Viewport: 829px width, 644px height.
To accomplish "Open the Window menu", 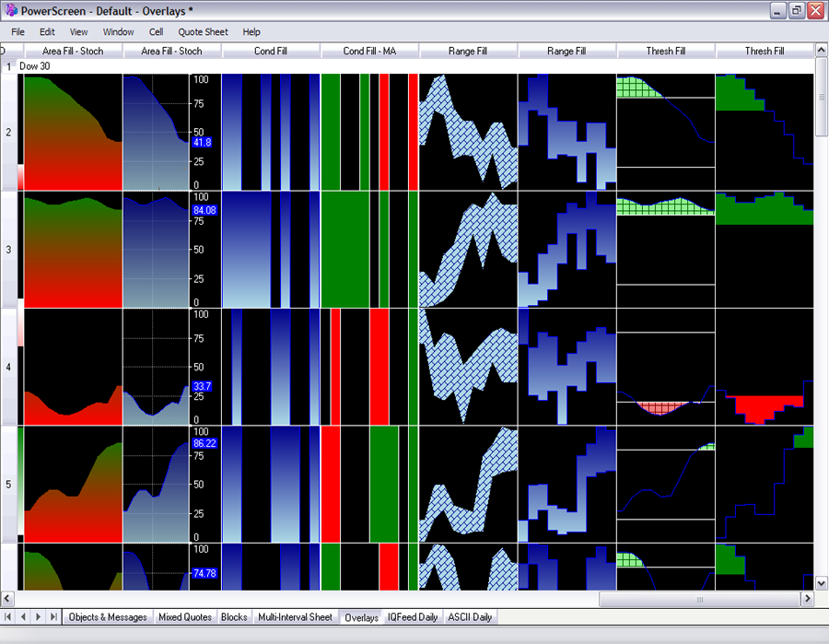I will tap(118, 31).
